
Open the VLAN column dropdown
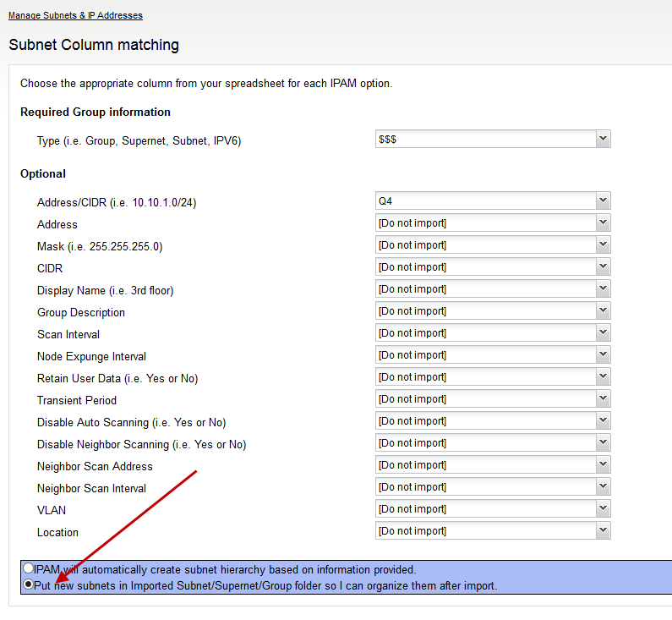pos(493,509)
